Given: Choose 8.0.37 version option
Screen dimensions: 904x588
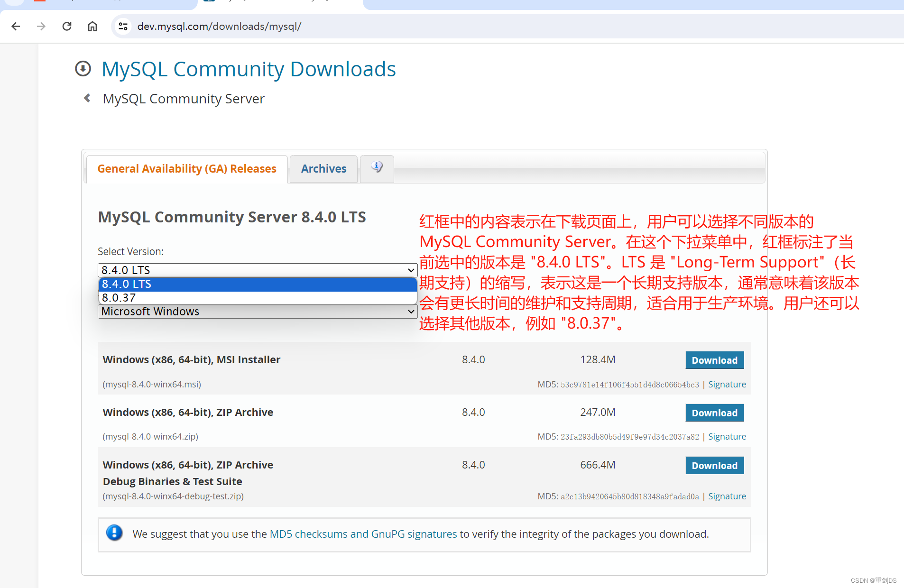Looking at the screenshot, I should point(258,298).
